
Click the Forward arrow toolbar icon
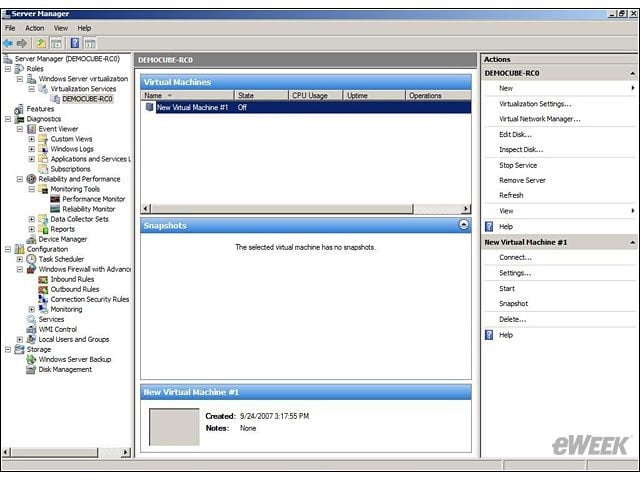pos(22,43)
